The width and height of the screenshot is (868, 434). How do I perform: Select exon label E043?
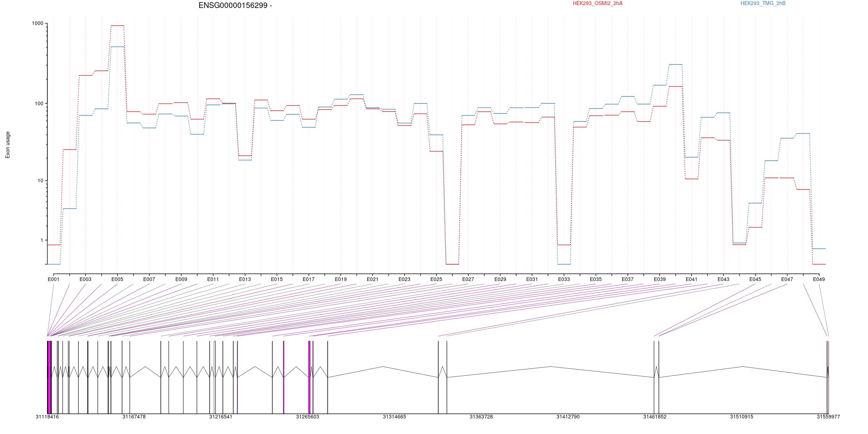(723, 279)
